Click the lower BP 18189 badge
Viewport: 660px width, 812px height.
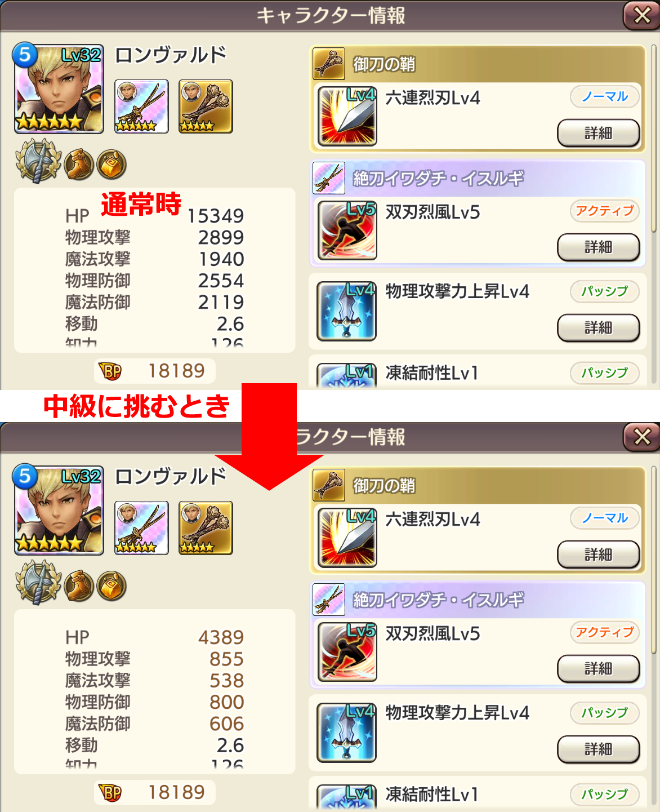(x=154, y=793)
